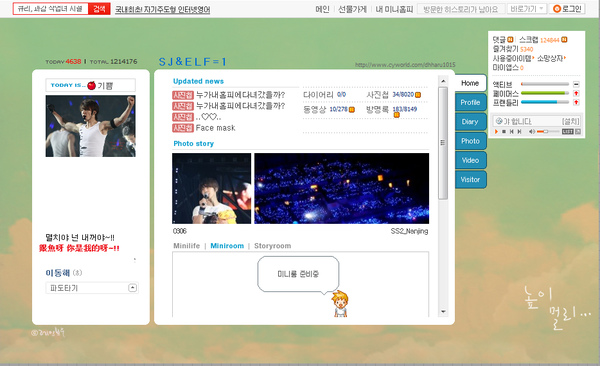600x366 pixels.
Task: Open the SS2_Nanjing photo story thumbnail
Action: (341, 188)
